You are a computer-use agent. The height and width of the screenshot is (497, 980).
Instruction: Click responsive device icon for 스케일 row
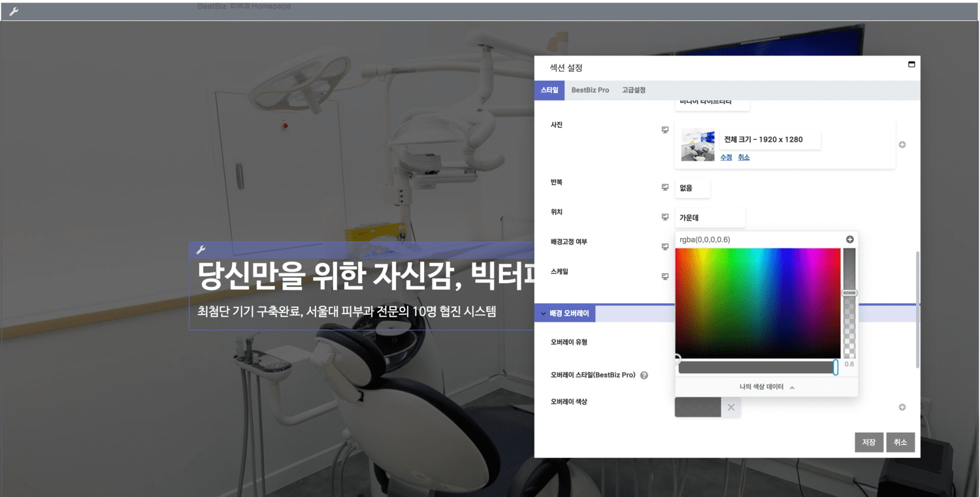665,276
